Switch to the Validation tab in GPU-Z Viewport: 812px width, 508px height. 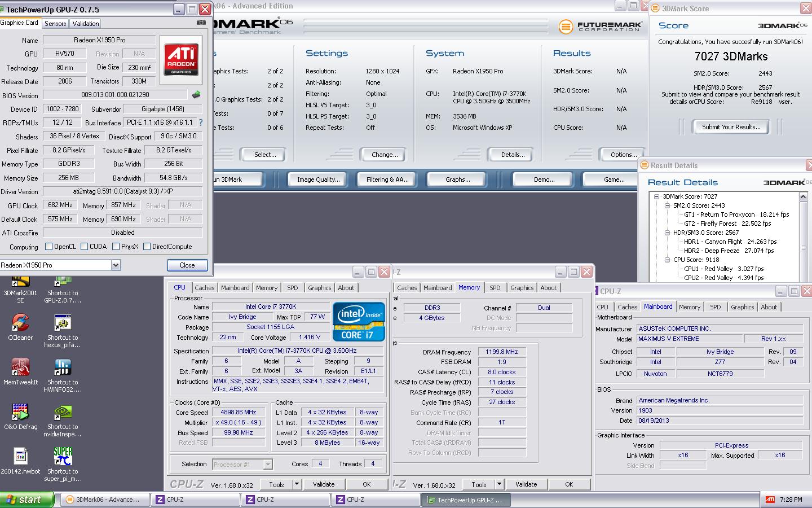[x=86, y=24]
